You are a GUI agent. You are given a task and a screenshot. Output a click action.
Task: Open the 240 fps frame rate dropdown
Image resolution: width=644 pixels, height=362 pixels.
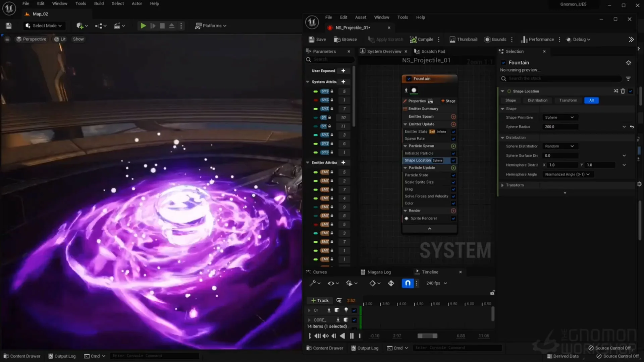point(436,284)
